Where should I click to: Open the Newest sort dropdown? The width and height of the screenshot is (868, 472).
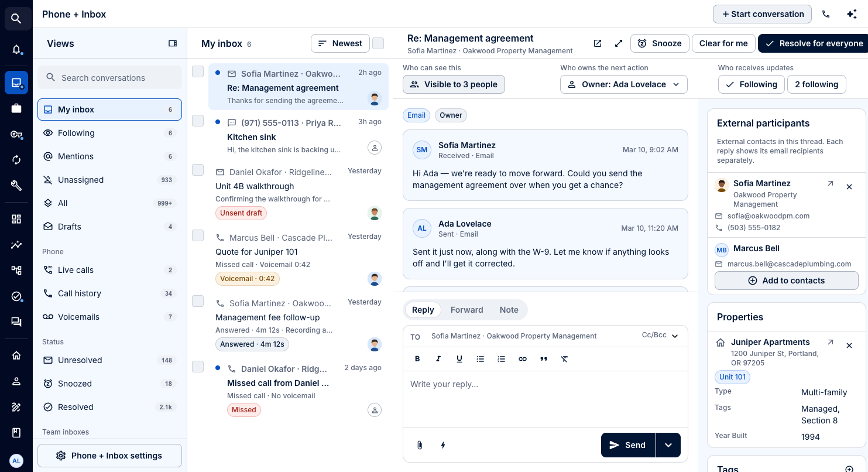point(340,43)
